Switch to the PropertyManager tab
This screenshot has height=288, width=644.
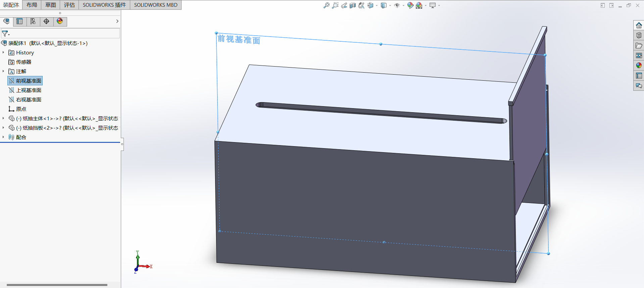click(20, 22)
